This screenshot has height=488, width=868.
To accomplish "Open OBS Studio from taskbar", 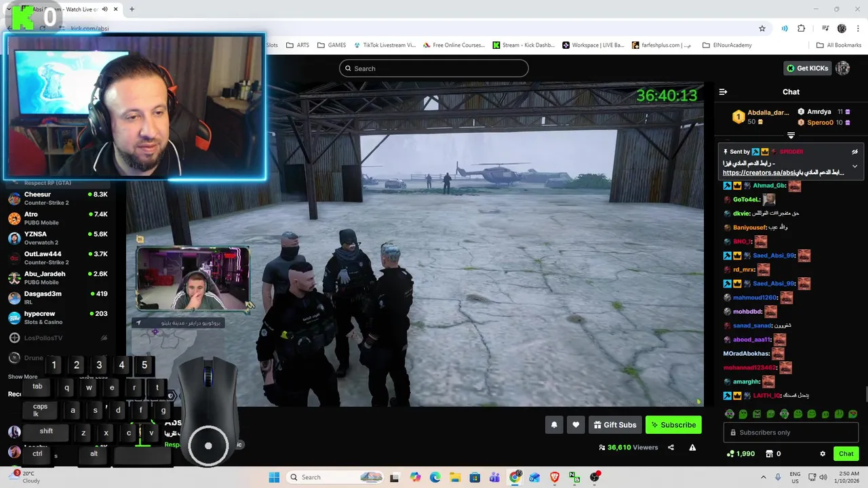I will [x=595, y=477].
